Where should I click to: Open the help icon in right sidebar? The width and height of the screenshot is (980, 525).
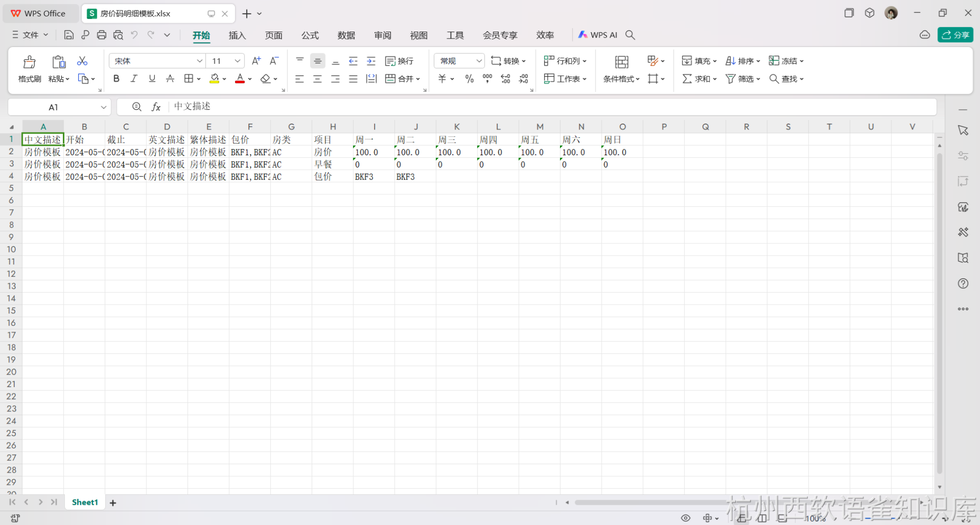[963, 283]
